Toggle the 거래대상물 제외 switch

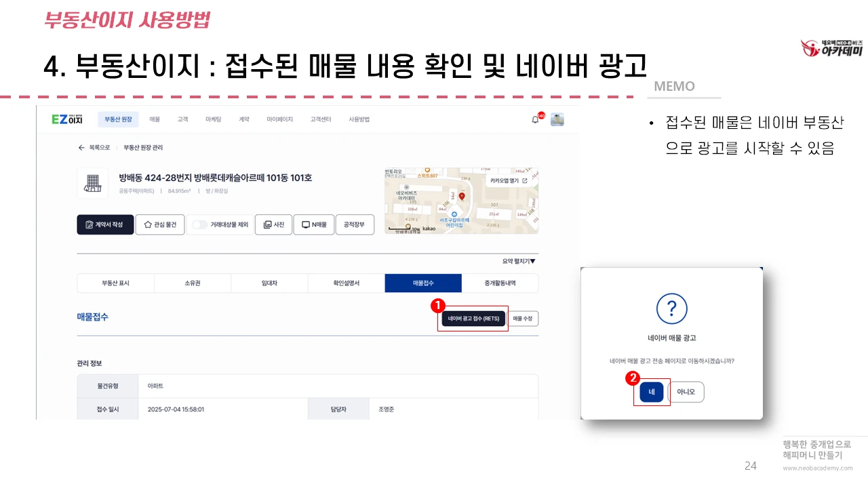[199, 225]
